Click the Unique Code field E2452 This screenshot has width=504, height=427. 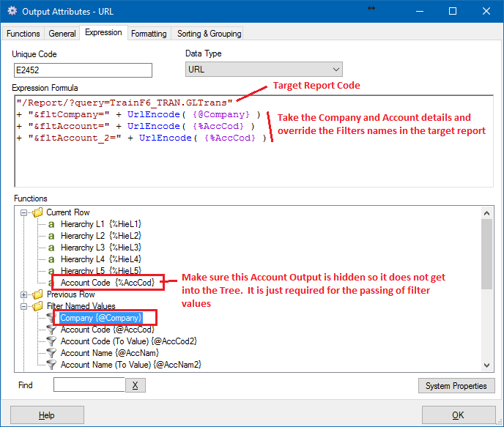[83, 70]
